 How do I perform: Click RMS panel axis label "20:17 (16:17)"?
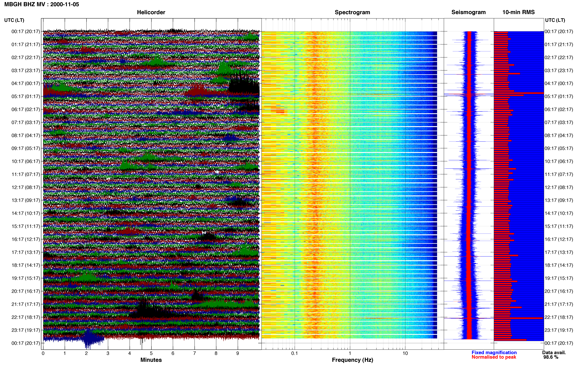[559, 291]
